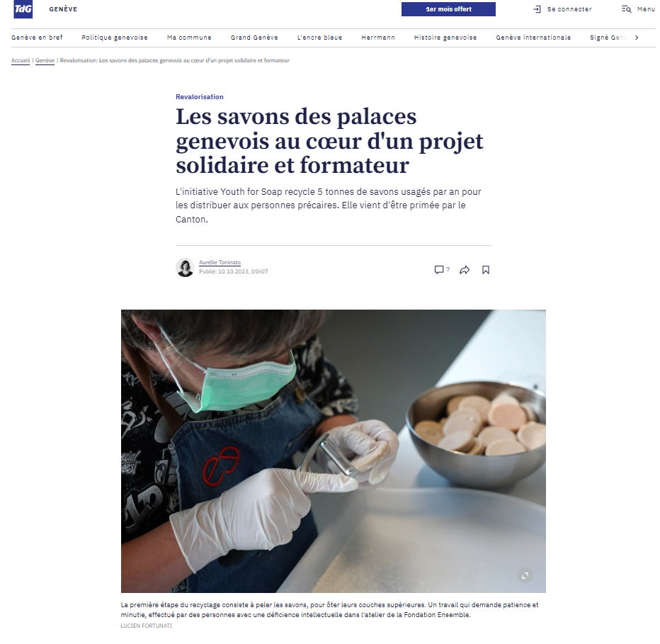Click the login arrow icon beside Se connecter

pos(537,9)
